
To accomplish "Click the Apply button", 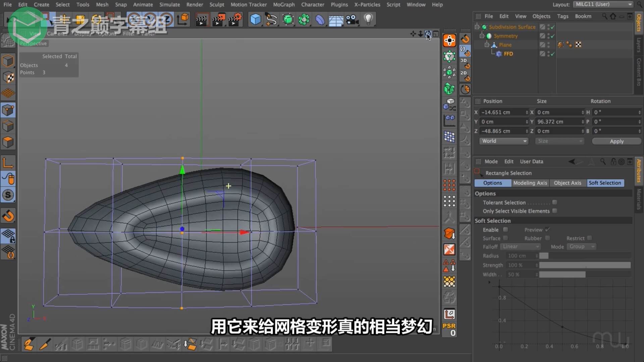I will click(x=616, y=141).
